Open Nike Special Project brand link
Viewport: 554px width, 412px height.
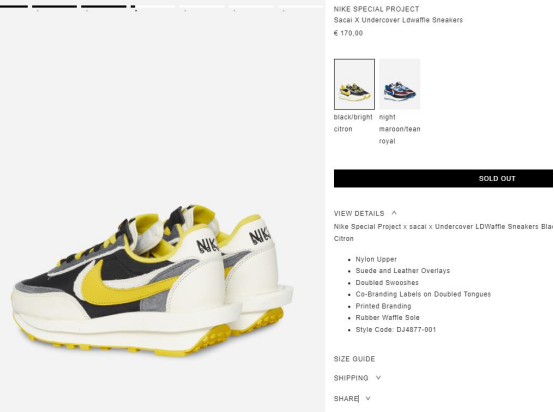click(377, 9)
